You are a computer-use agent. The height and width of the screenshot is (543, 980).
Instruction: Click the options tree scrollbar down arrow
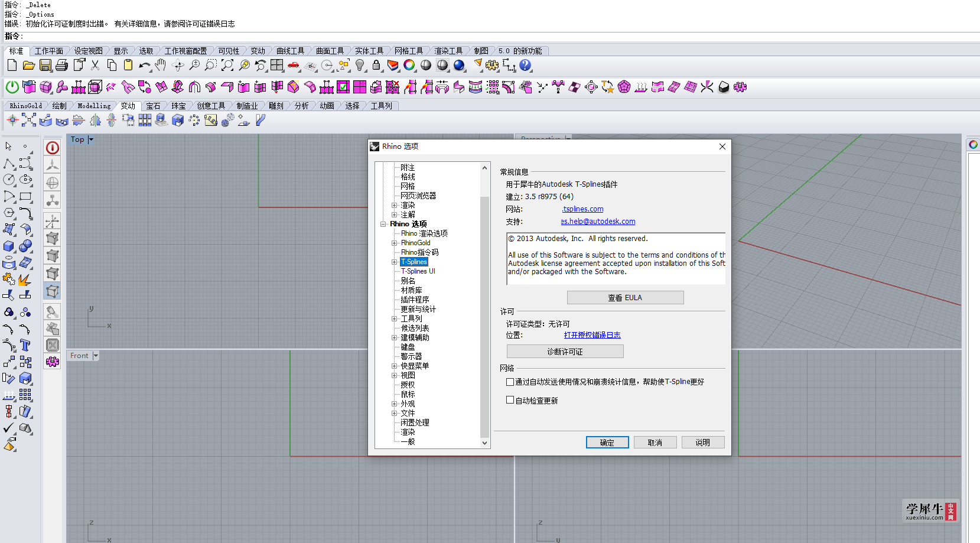click(x=485, y=443)
